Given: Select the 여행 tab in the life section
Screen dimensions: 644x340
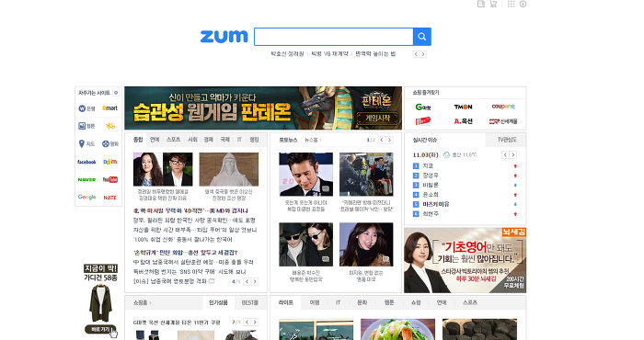Looking at the screenshot, I should (315, 302).
